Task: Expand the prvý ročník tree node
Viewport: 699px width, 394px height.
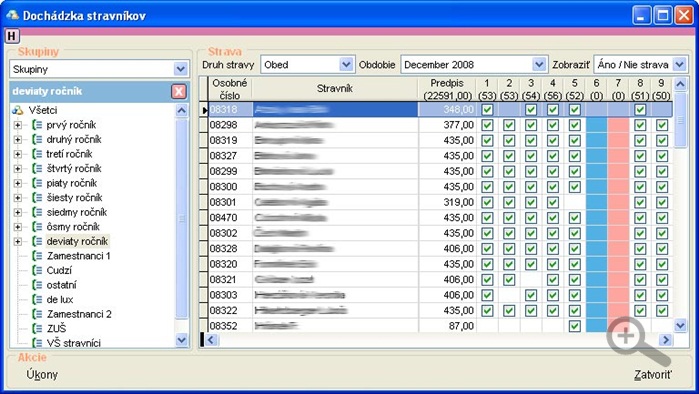Action: click(17, 125)
